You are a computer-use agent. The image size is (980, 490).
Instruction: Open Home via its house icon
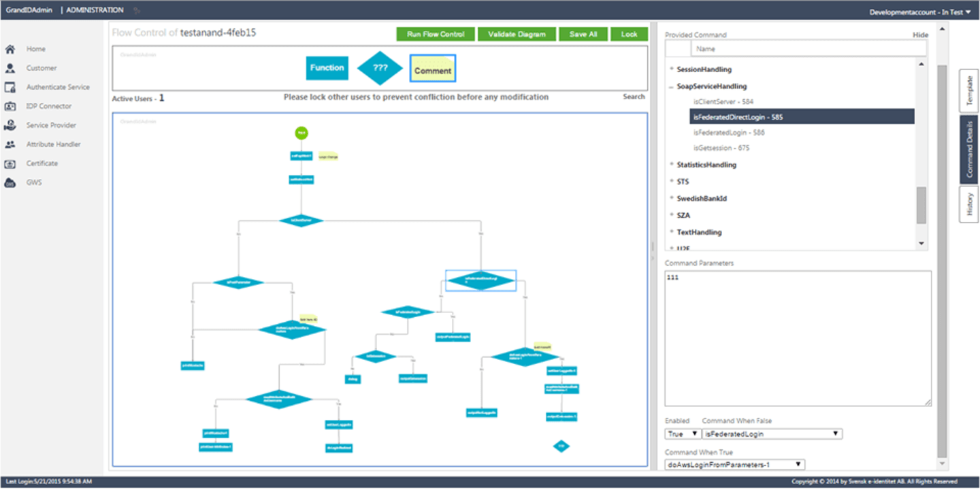point(10,49)
